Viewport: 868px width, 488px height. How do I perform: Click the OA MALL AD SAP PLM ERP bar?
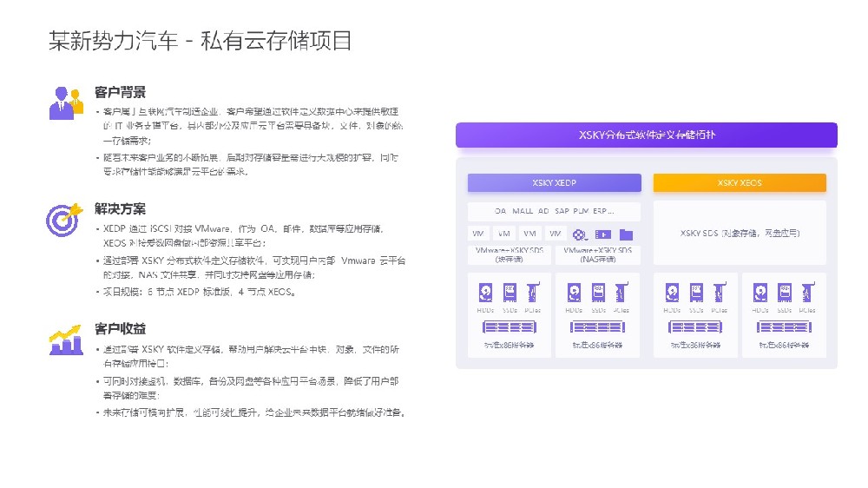pyautogui.click(x=554, y=211)
